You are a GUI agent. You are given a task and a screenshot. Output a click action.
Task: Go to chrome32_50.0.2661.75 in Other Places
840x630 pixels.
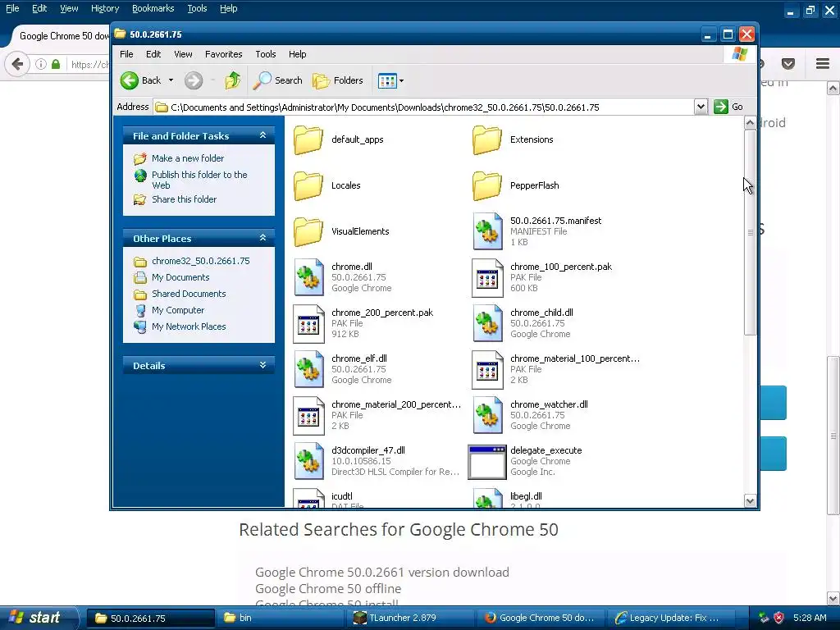click(200, 261)
